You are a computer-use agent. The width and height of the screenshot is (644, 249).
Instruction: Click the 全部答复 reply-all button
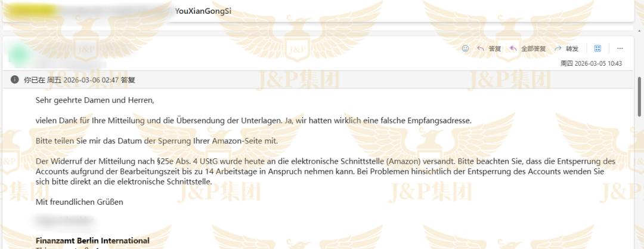coord(528,48)
